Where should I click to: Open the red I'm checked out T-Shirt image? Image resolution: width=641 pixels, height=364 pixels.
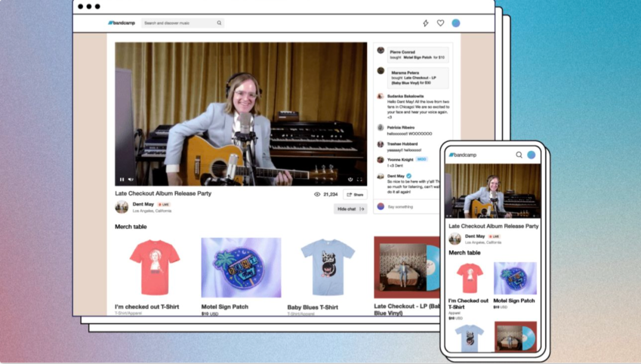click(x=154, y=267)
